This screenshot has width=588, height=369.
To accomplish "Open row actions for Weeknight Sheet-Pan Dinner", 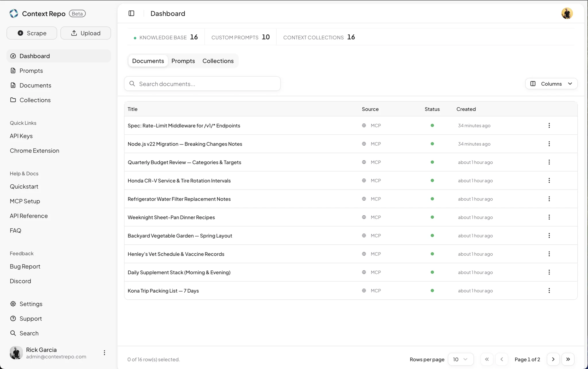I will [x=549, y=217].
